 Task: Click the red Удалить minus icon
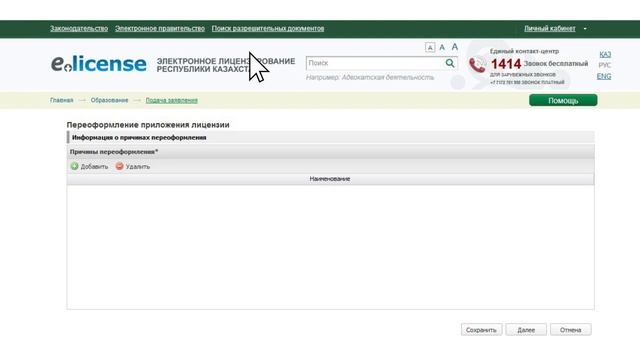(x=120, y=166)
